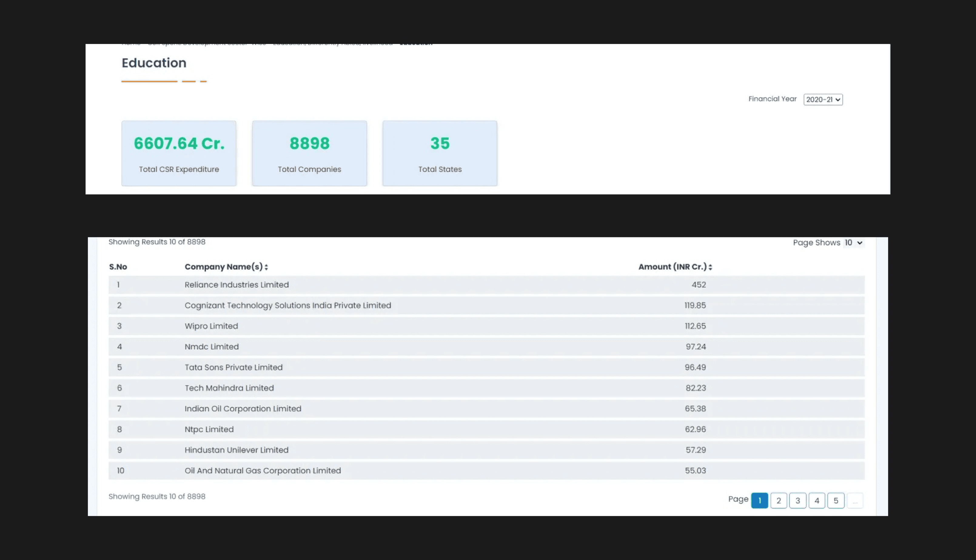
Task: Open the Financial Year dropdown
Action: pyautogui.click(x=823, y=100)
